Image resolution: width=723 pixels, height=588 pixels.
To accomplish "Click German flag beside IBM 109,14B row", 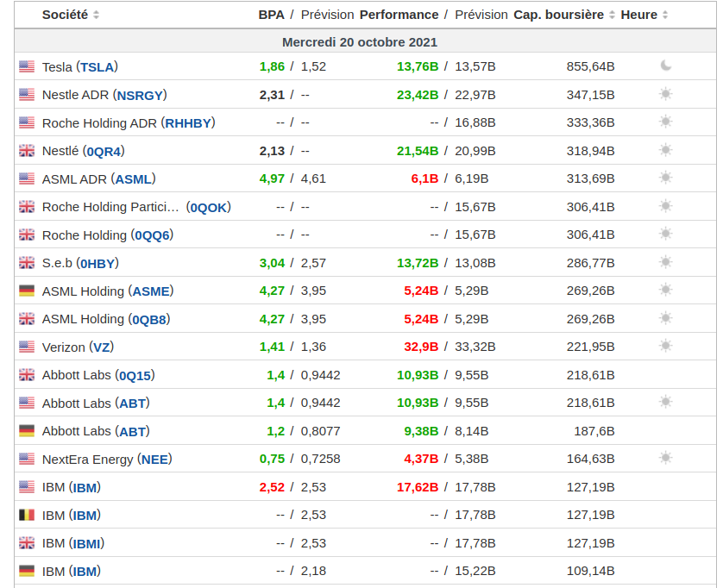I will pyautogui.click(x=27, y=571).
